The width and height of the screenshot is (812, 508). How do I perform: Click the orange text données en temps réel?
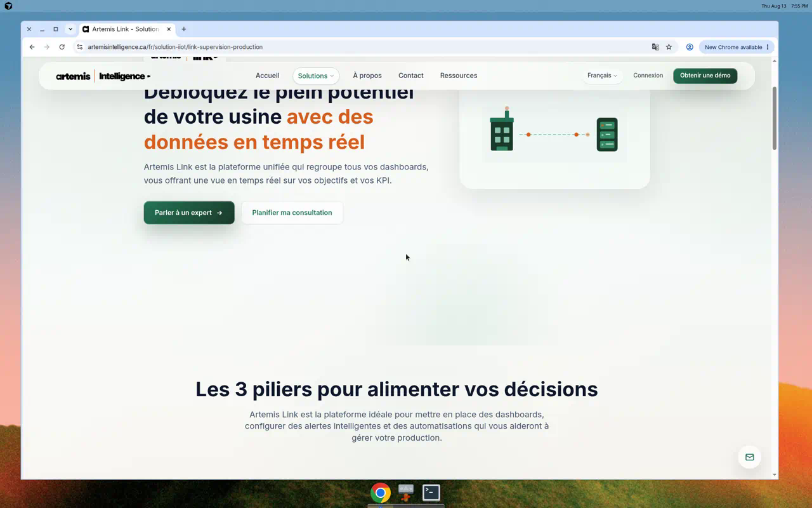[x=254, y=142]
